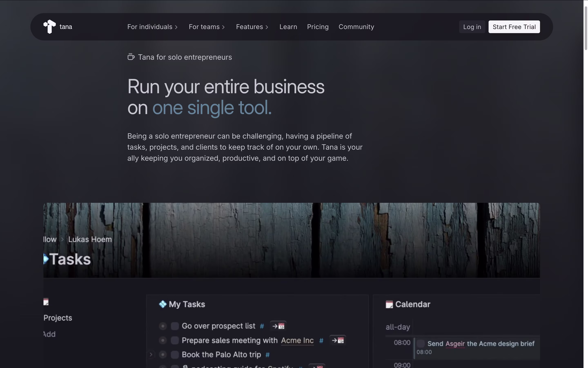The width and height of the screenshot is (588, 368).
Task: Click the 09:00 time slot label
Action: click(402, 365)
